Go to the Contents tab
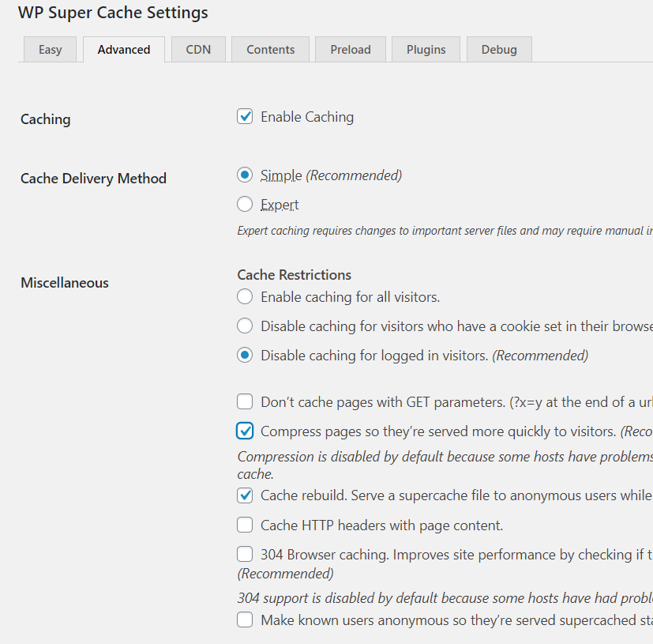The height and width of the screenshot is (644, 653). pyautogui.click(x=270, y=50)
